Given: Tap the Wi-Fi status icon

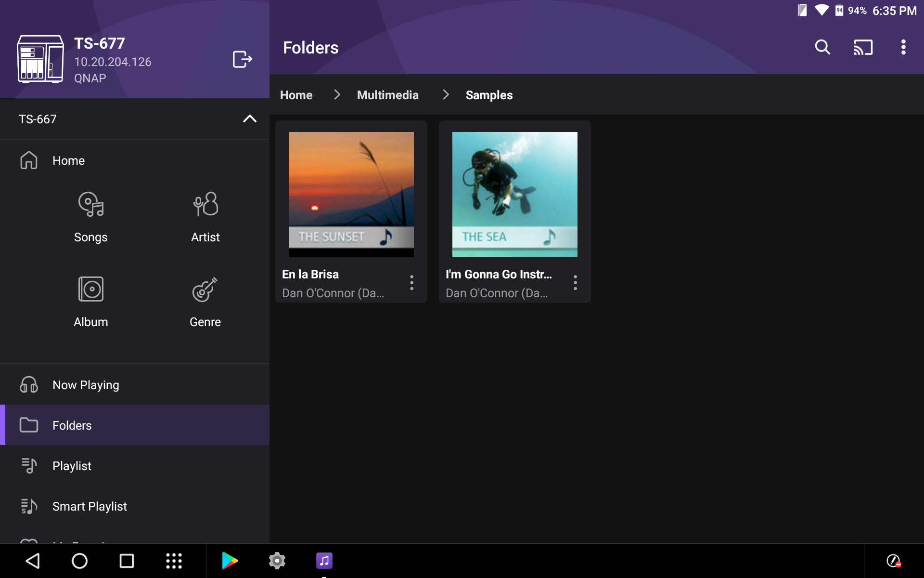Looking at the screenshot, I should click(x=821, y=10).
